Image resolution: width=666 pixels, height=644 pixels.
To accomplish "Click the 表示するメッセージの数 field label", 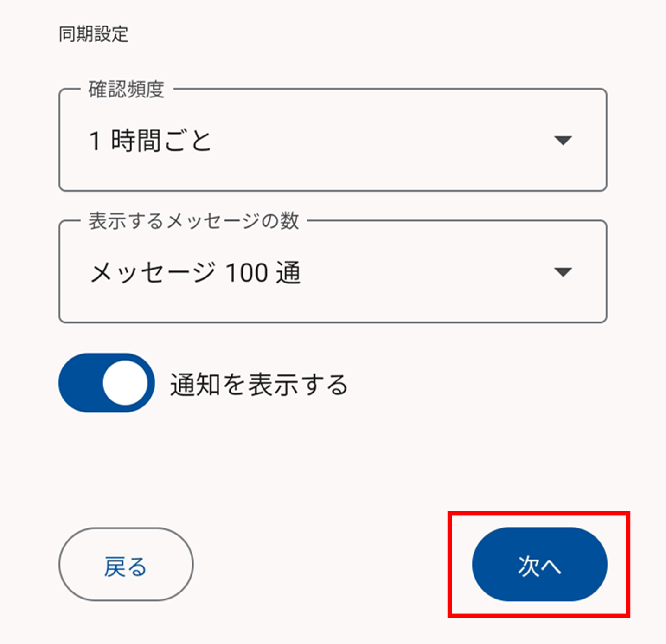I will pyautogui.click(x=193, y=221).
